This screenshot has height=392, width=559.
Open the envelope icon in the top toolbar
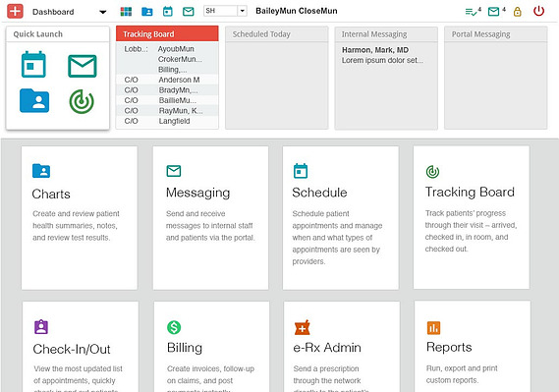189,12
